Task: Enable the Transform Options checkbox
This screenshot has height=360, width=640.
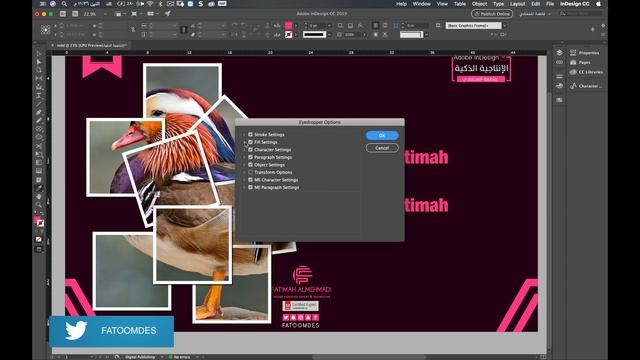Action: point(250,172)
